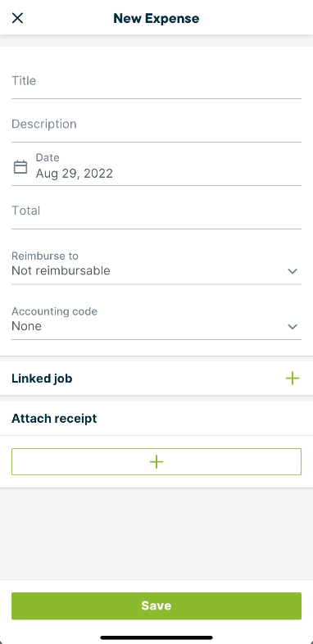Open the Not reimbursable dropdown
313x644 pixels.
(x=156, y=266)
